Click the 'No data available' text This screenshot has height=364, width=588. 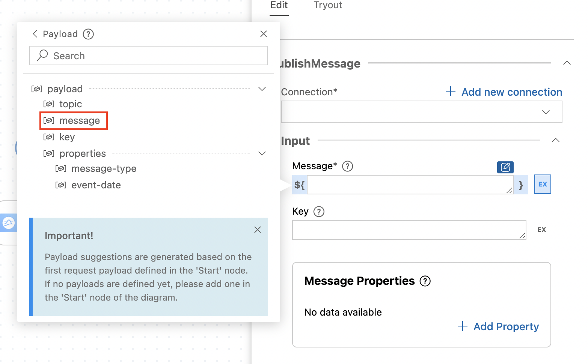click(x=343, y=312)
